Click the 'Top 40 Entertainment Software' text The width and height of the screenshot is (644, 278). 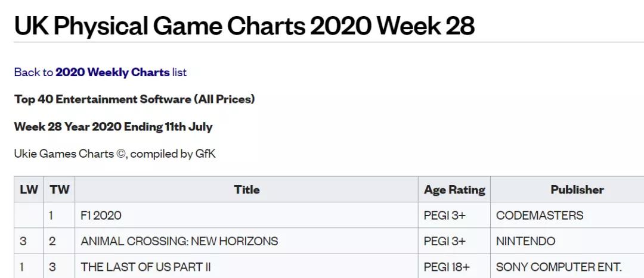pyautogui.click(x=103, y=99)
